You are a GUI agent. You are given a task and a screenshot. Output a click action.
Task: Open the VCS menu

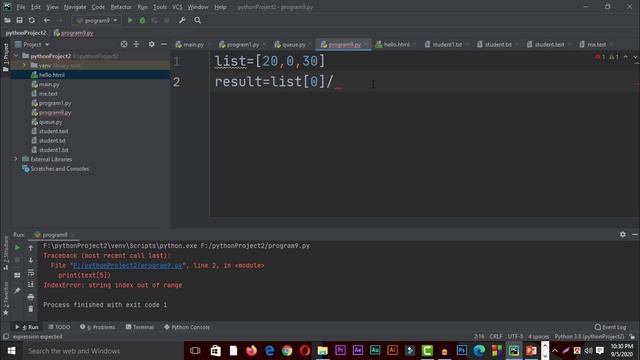(x=177, y=7)
